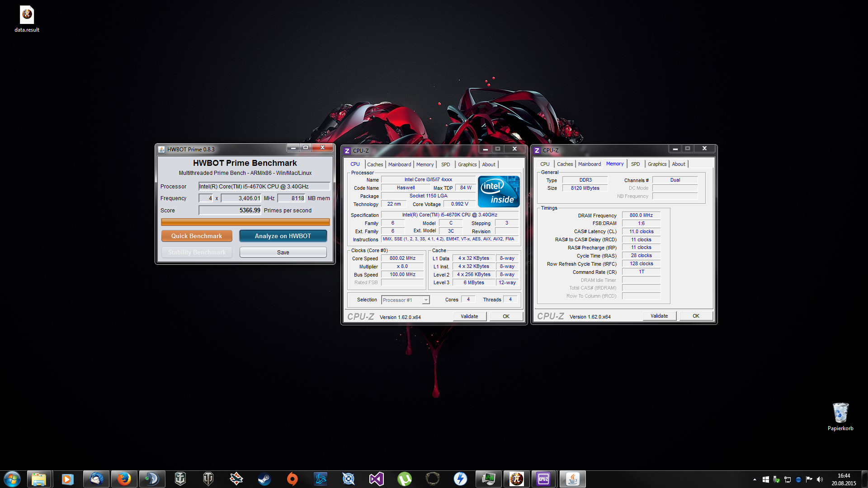Click the Quick Benchmark button
Screen dimensions: 868x488
(x=197, y=236)
